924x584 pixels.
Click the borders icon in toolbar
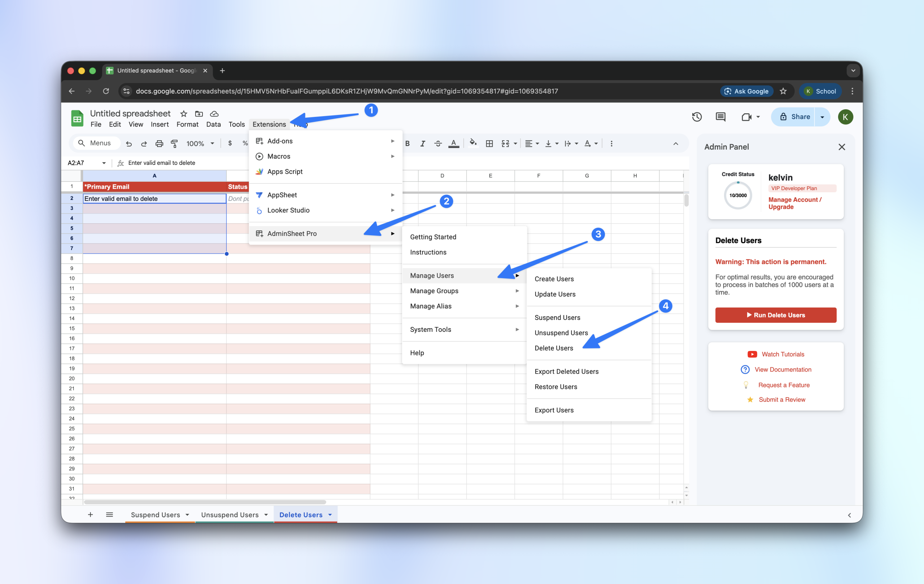(x=489, y=144)
